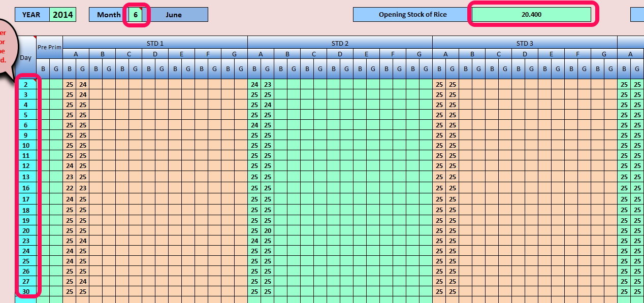Click the YEAR label cell
Image resolution: width=644 pixels, height=303 pixels.
(33, 15)
